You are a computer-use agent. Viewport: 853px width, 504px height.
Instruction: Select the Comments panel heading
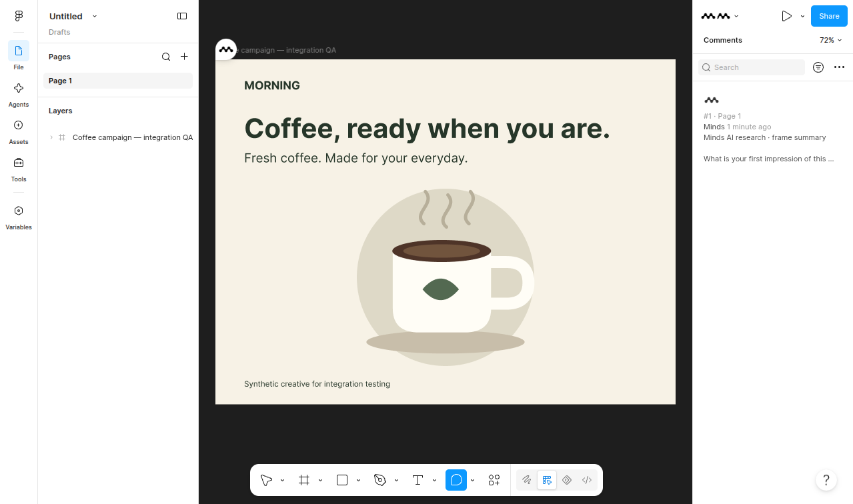(722, 40)
